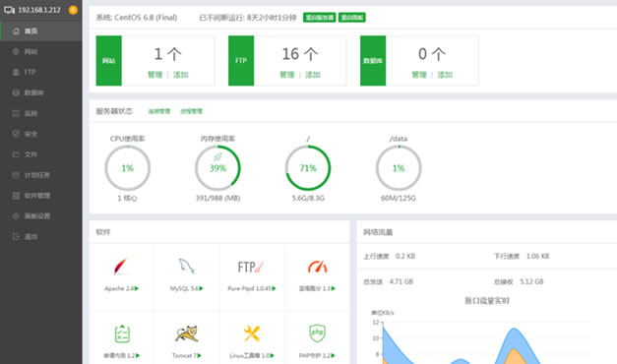This screenshot has width=617, height=364.
Task: Open the Apache 2.4 software icon
Action: pos(121,267)
